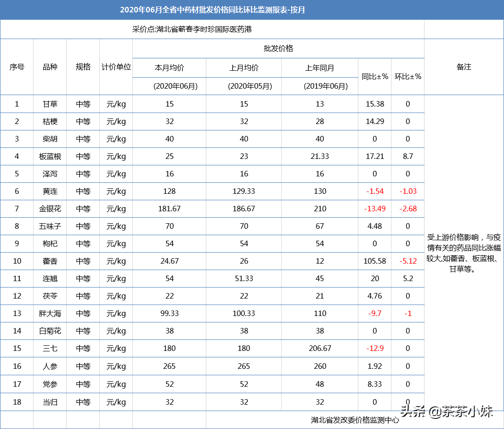This screenshot has width=504, height=429.
Task: Click the 本月均价 column header
Action: 169,67
